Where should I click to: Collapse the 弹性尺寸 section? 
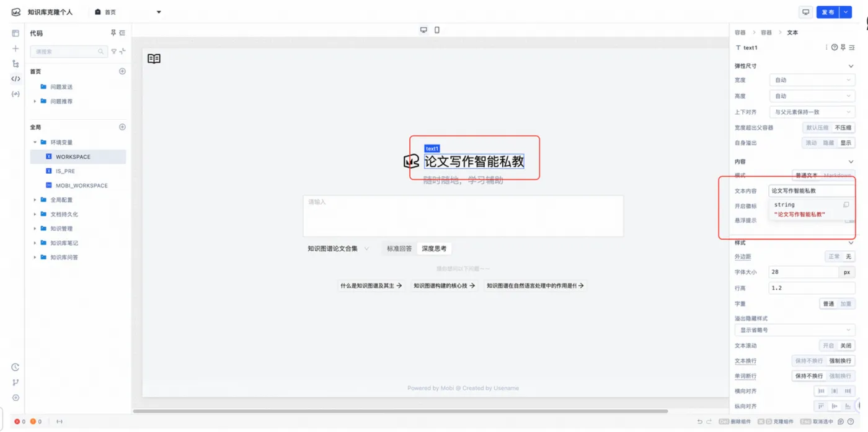point(851,66)
